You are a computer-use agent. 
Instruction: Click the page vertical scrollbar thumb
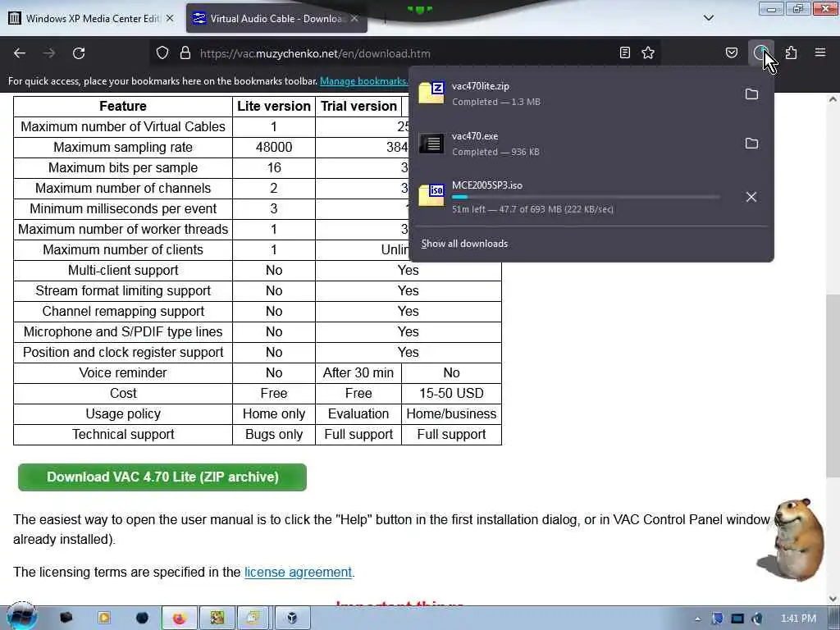tap(833, 386)
